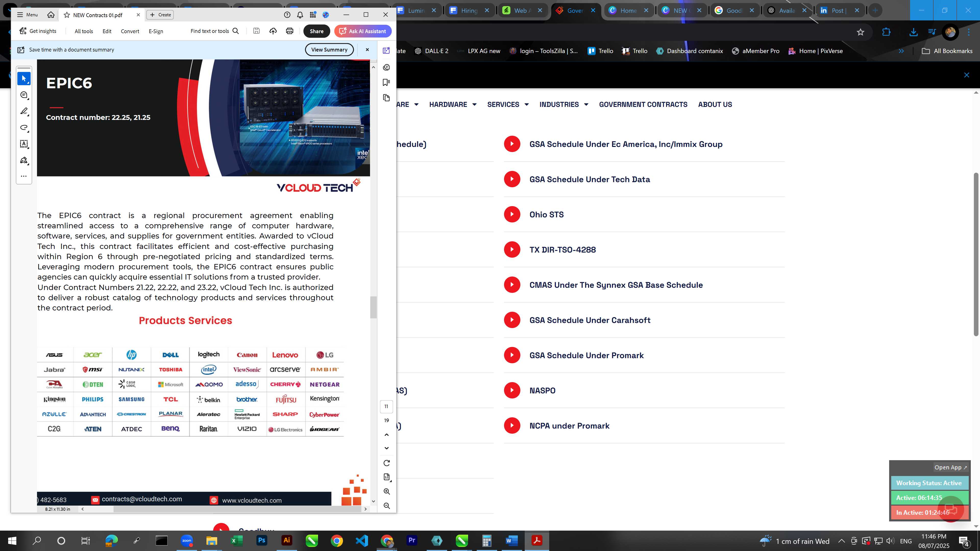The image size is (980, 551).
Task: Click Get insights button
Action: tap(38, 31)
